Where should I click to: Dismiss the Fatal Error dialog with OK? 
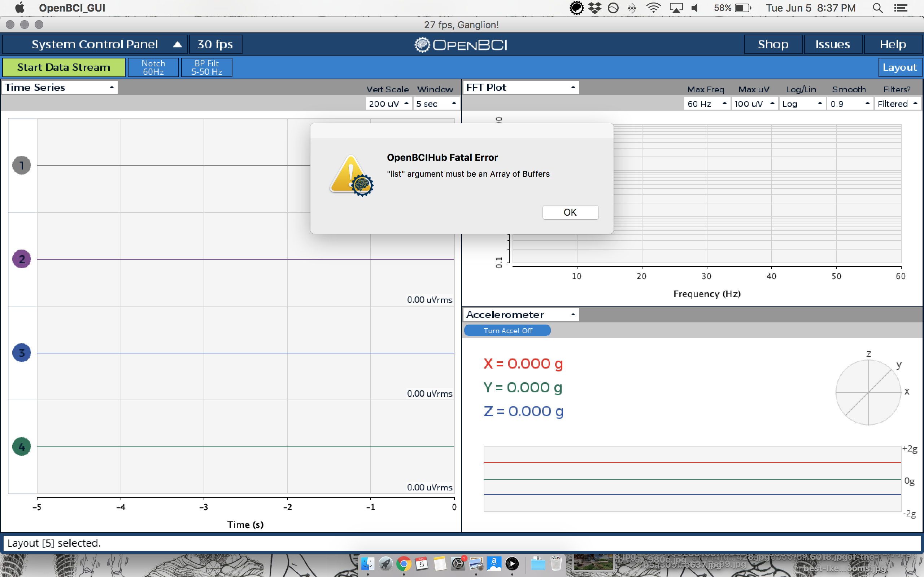[570, 212]
